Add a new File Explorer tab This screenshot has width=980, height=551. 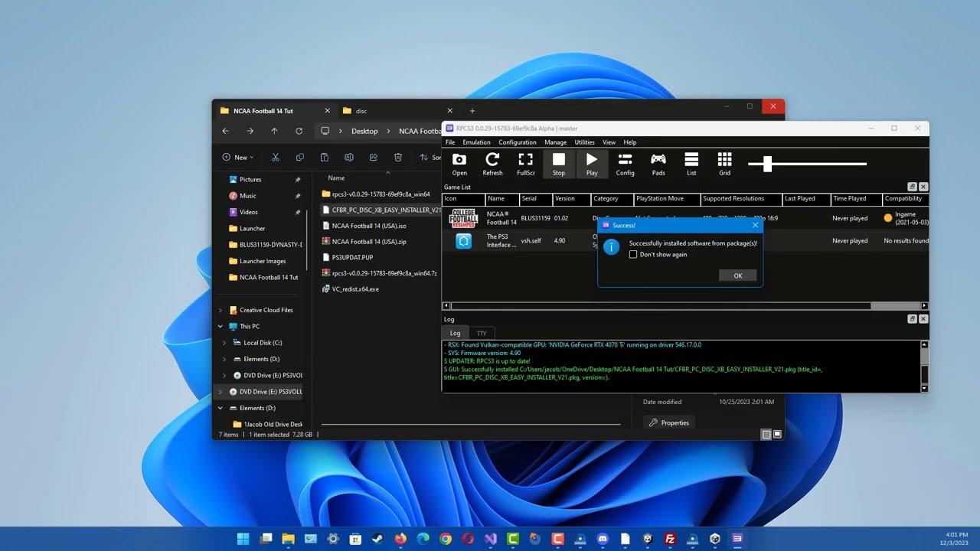pyautogui.click(x=472, y=111)
